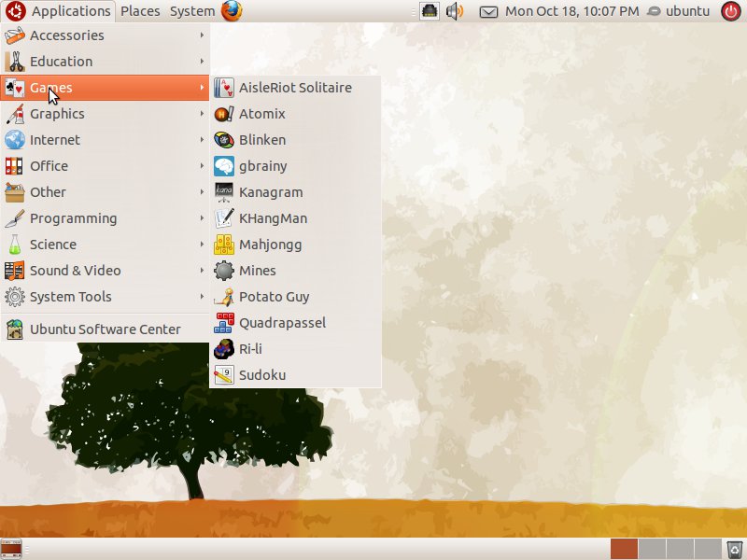Switch to the third workspace
This screenshot has width=747, height=560.
(680, 549)
